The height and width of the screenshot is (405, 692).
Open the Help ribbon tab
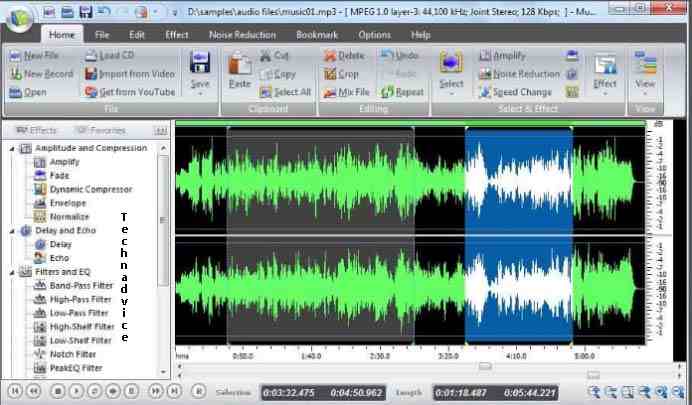[x=421, y=35]
